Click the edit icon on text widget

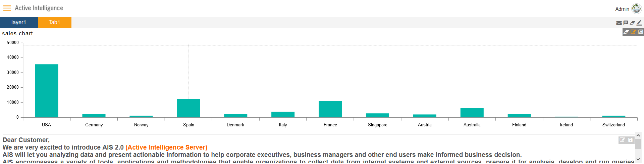[623, 140]
